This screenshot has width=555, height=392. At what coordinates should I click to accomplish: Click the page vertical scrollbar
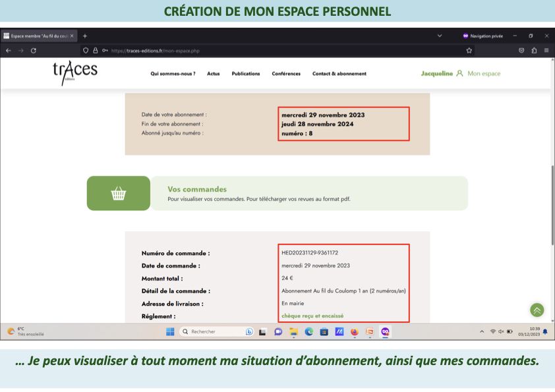(552, 205)
